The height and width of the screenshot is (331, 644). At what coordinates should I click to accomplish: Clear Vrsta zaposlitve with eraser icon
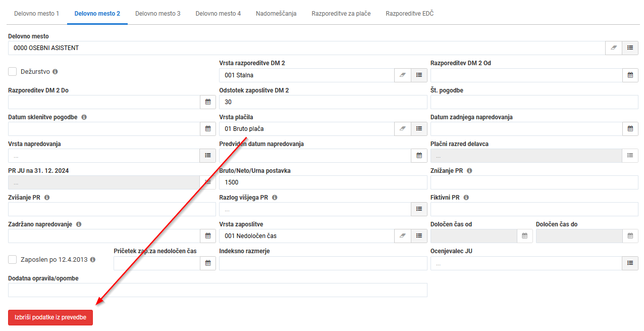(403, 236)
